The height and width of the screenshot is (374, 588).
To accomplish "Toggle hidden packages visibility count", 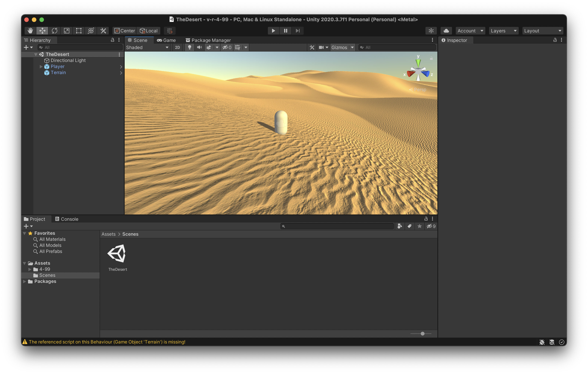I will click(431, 226).
